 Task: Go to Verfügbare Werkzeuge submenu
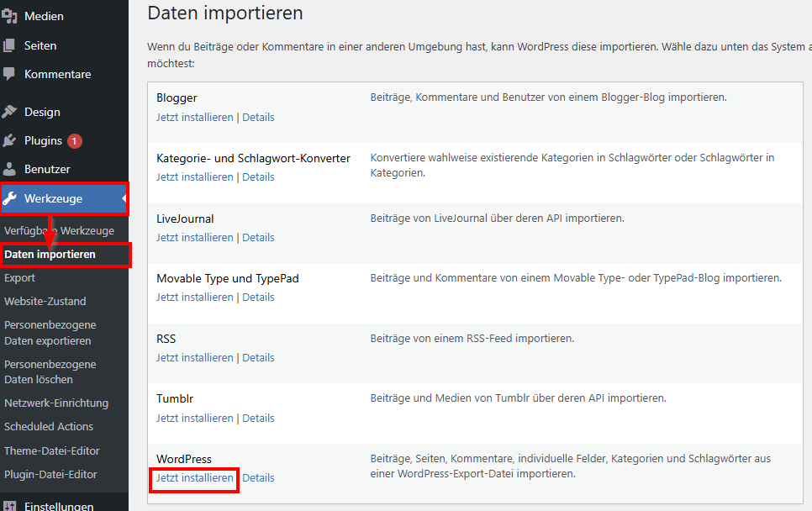click(59, 231)
